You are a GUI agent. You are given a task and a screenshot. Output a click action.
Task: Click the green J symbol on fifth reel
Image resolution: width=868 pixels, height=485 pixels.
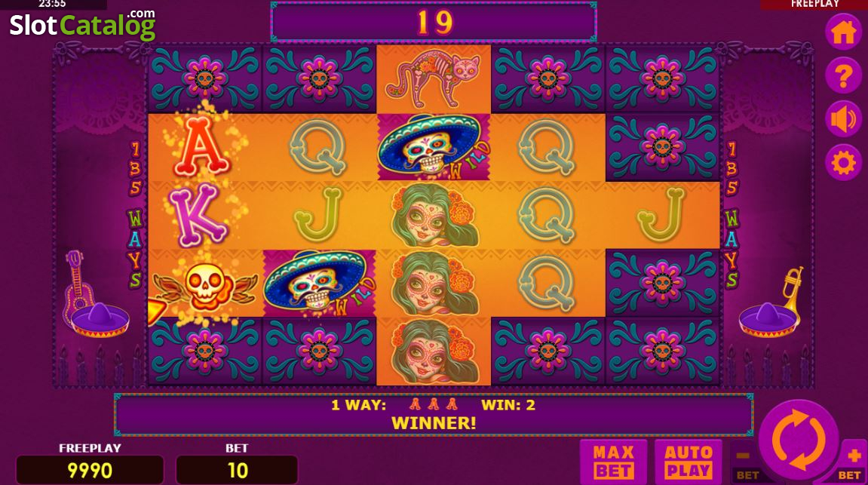(661, 213)
